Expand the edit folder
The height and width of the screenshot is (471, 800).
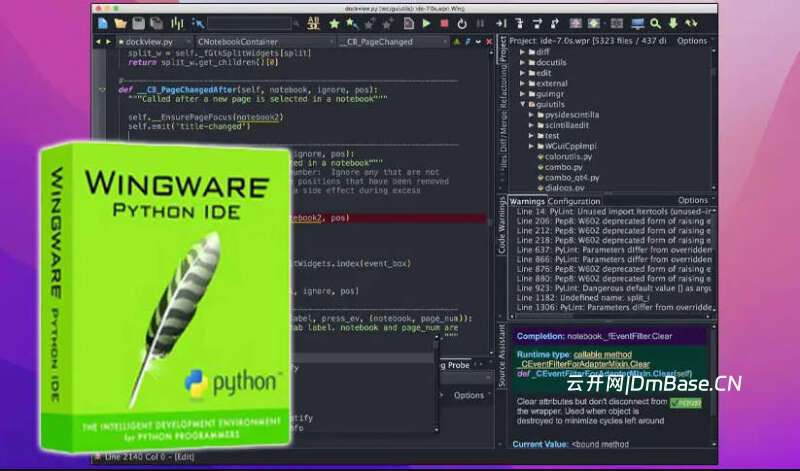[522, 73]
